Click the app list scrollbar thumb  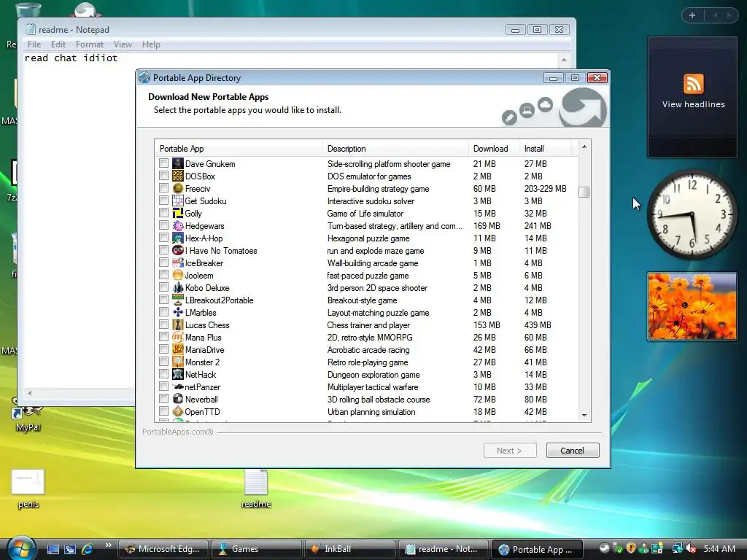(x=584, y=192)
